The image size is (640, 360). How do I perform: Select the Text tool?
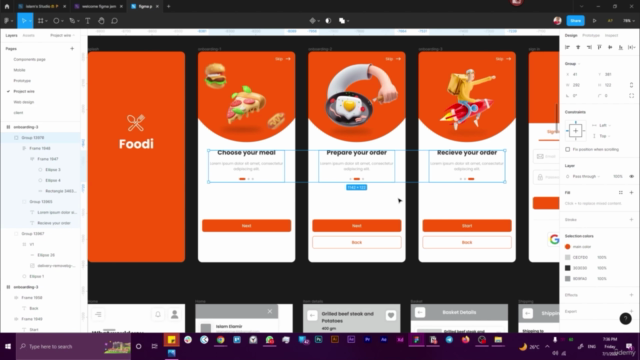[x=88, y=21]
